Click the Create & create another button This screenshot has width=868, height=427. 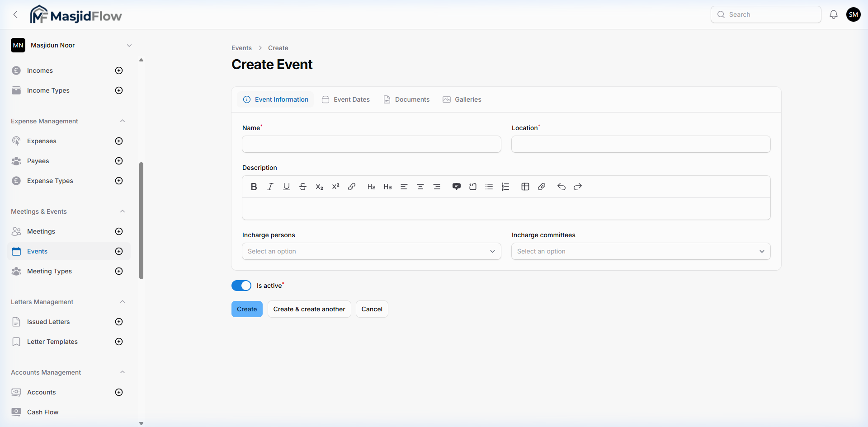[x=309, y=309]
